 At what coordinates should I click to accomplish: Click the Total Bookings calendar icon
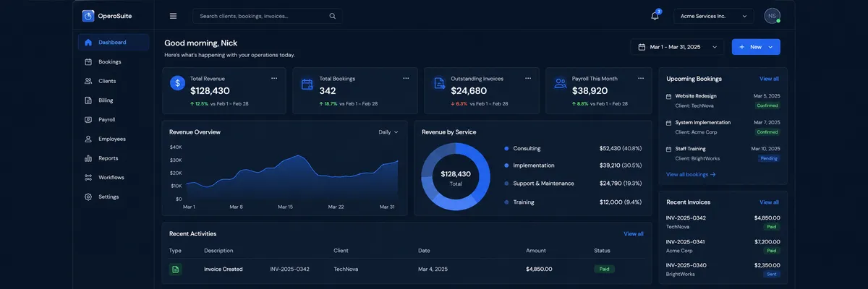(x=307, y=84)
